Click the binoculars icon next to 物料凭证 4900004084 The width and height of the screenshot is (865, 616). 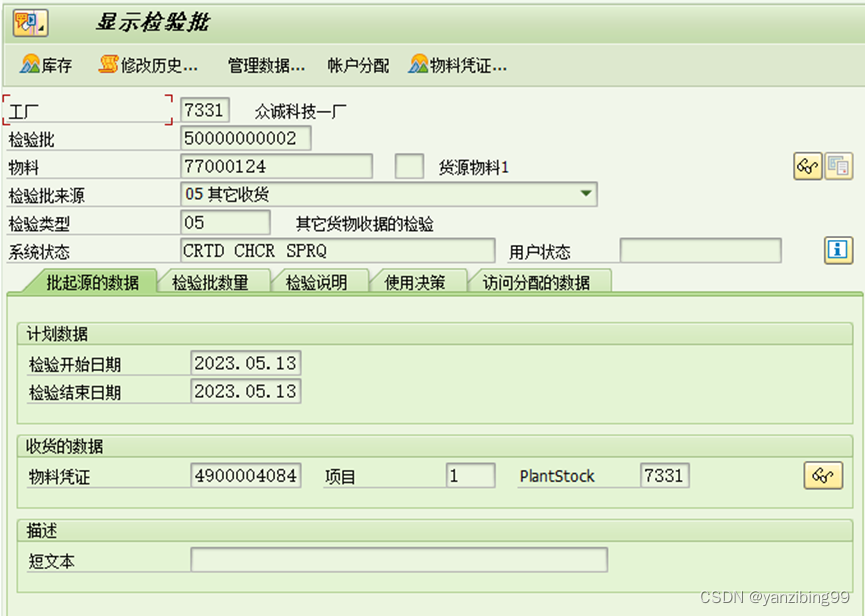[x=823, y=476]
